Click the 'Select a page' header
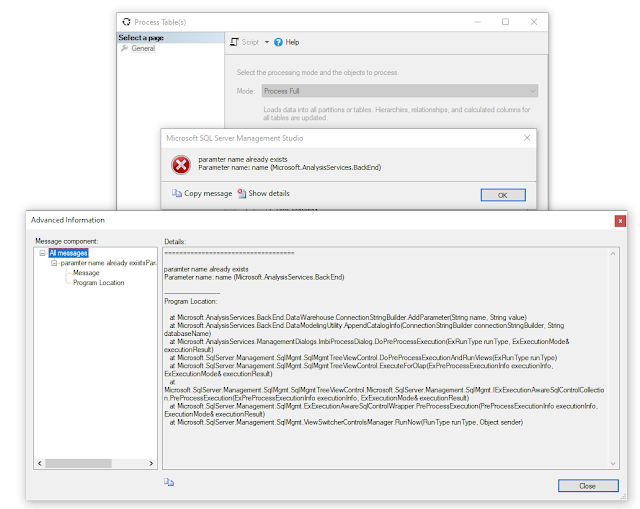 pos(141,38)
